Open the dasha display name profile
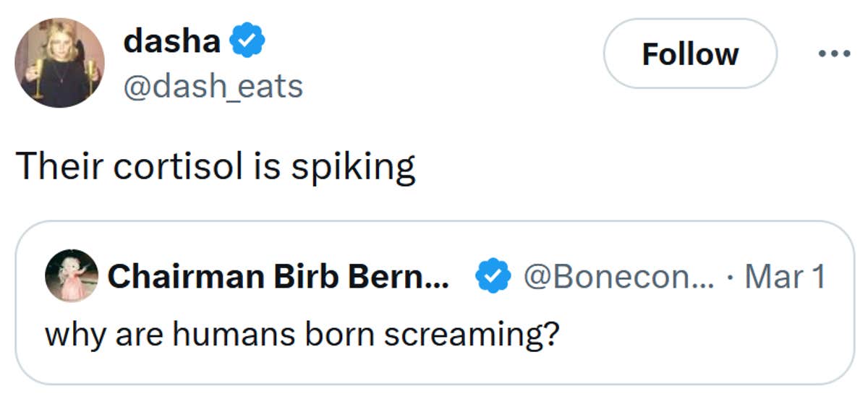The height and width of the screenshot is (399, 868). (172, 41)
